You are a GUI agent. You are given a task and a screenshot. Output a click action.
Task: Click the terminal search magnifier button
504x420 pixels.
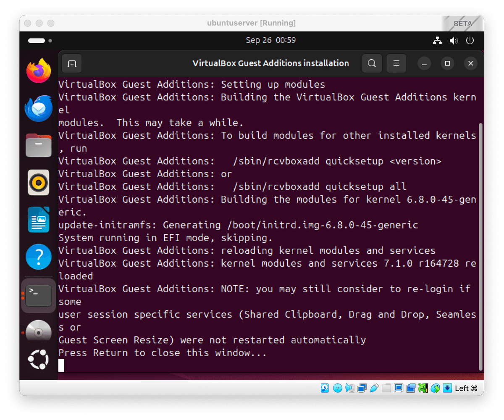pyautogui.click(x=372, y=63)
